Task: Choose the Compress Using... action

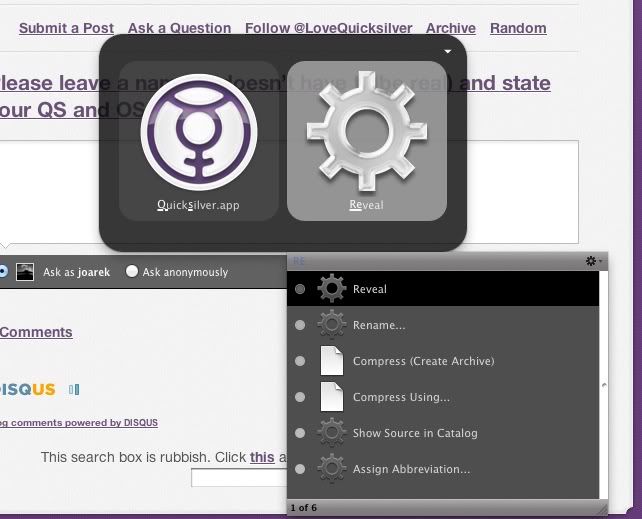Action: (443, 397)
